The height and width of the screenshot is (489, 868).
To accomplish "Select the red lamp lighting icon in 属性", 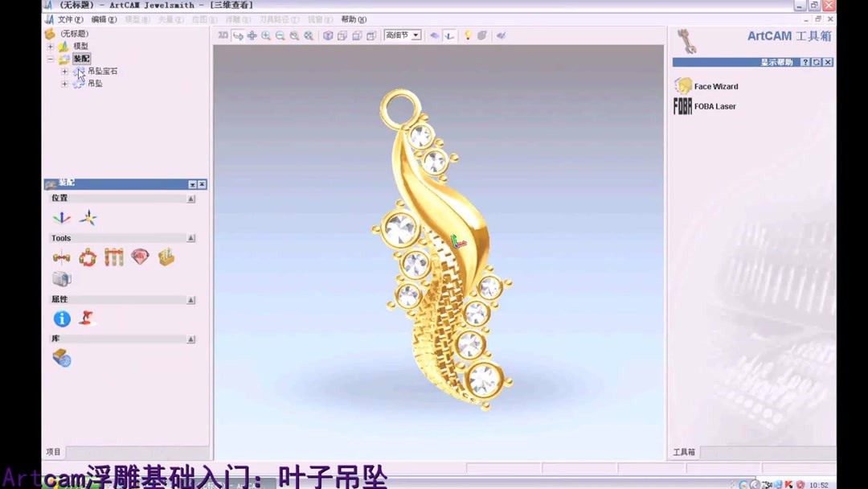I will (x=86, y=318).
